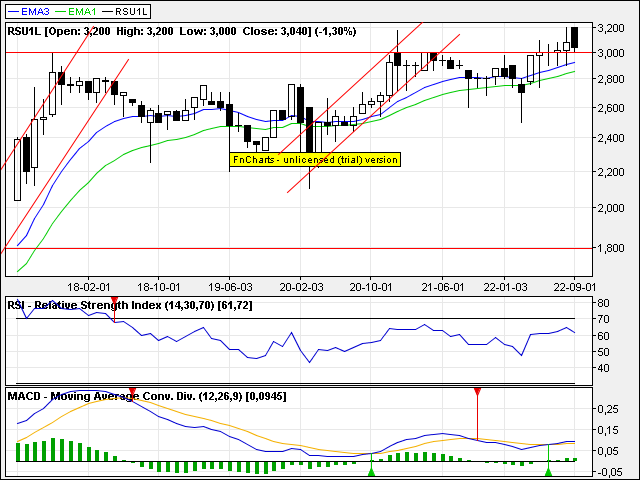This screenshot has width=640, height=480.
Task: Click the MACD red sell marker after 21-06-01
Action: (x=477, y=393)
